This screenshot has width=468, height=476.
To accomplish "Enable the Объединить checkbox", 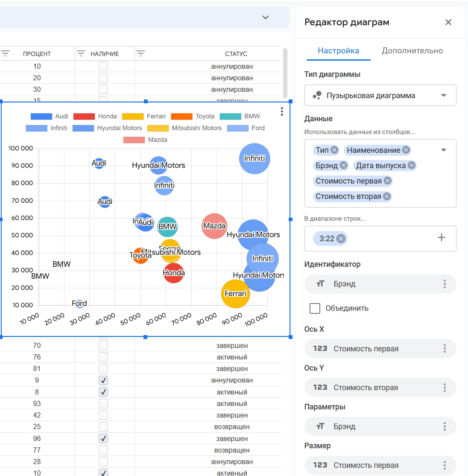I will [x=315, y=308].
